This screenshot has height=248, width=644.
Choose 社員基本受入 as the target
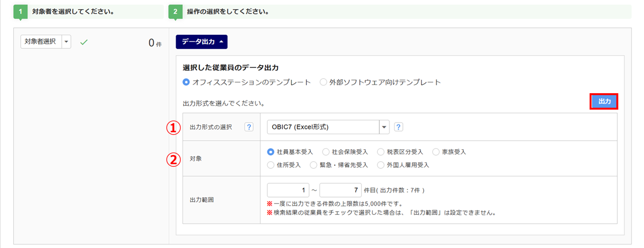point(271,152)
